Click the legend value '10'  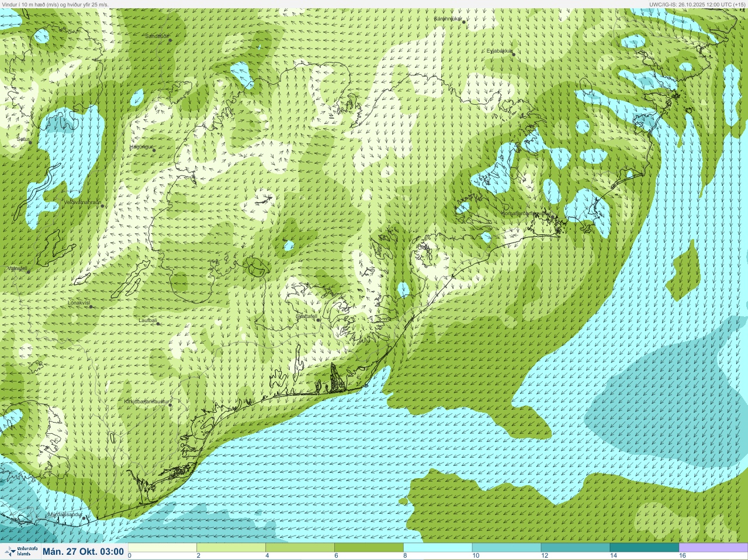click(476, 556)
